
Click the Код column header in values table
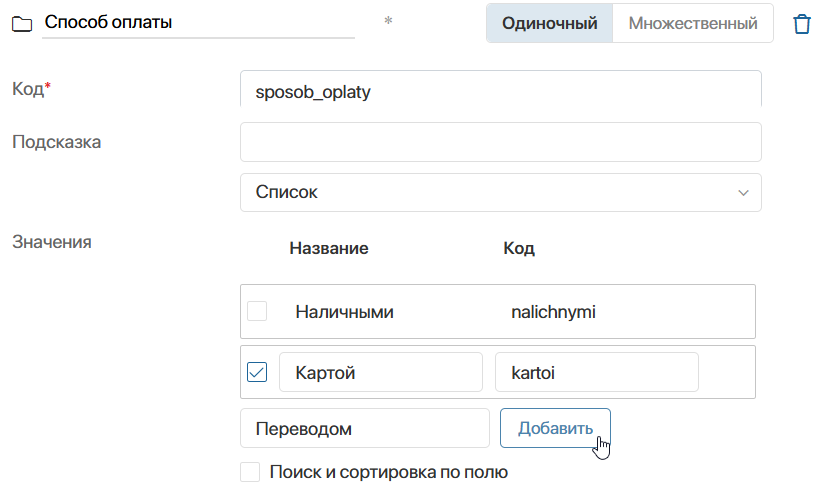(x=519, y=248)
